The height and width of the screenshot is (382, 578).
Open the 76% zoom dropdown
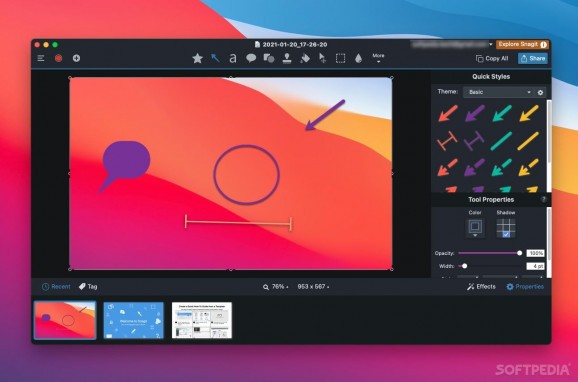276,287
